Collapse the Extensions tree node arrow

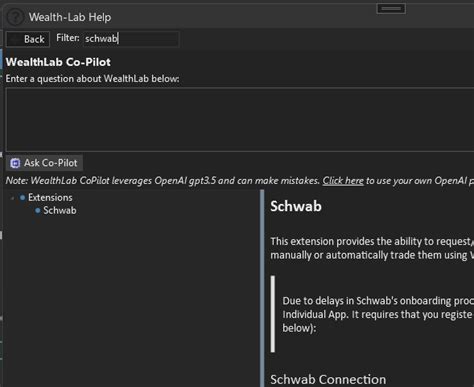point(12,198)
